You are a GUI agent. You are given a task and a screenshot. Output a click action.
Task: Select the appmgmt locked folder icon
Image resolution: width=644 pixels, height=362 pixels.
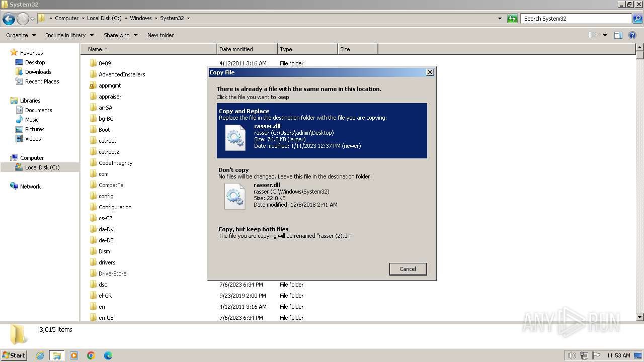point(93,85)
